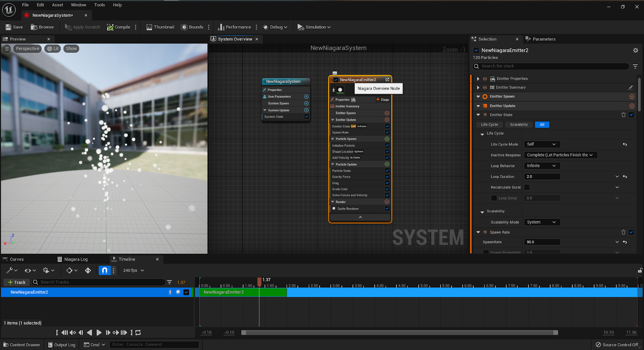Change the Lit view mode
Image resolution: width=644 pixels, height=350 pixels.
click(x=53, y=49)
